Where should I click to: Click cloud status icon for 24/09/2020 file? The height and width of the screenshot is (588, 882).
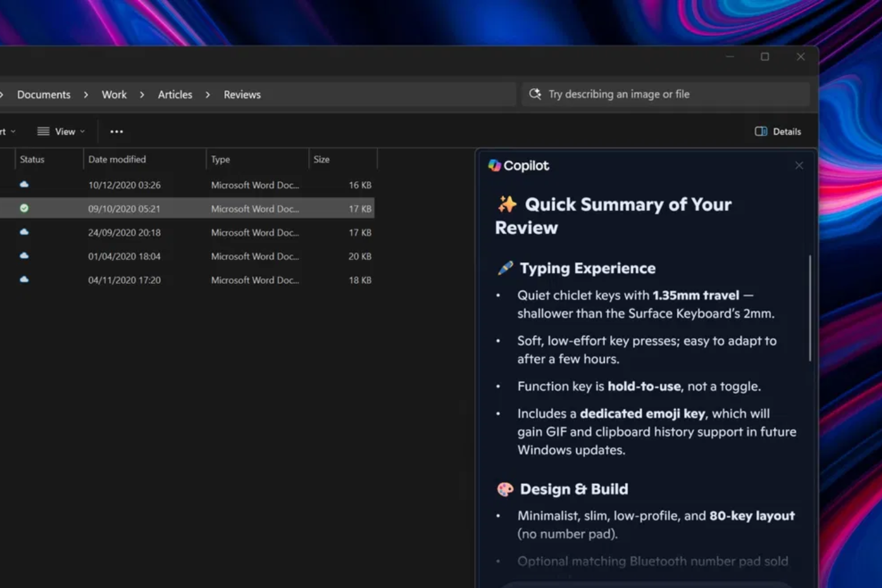tap(24, 232)
